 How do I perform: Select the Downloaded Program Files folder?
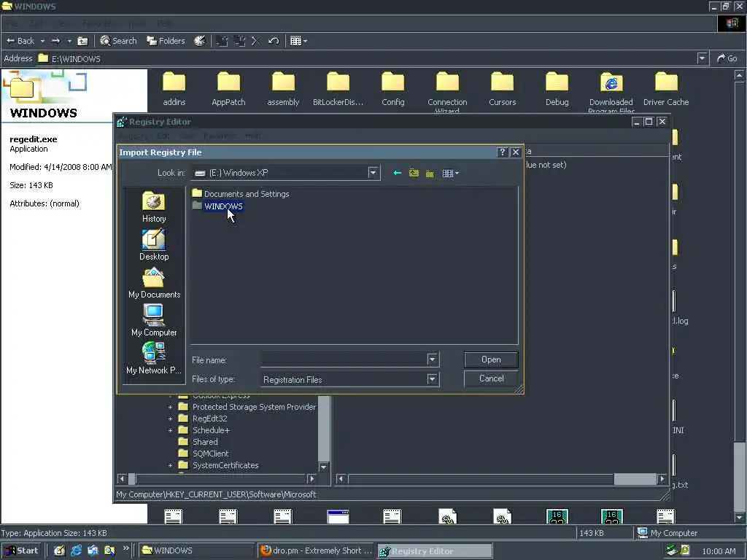pyautogui.click(x=611, y=92)
